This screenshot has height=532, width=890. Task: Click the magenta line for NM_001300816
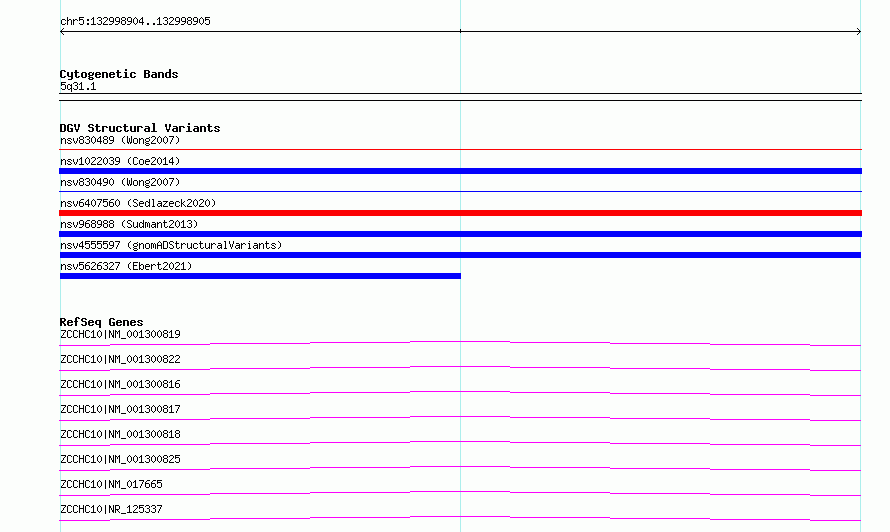[460, 393]
